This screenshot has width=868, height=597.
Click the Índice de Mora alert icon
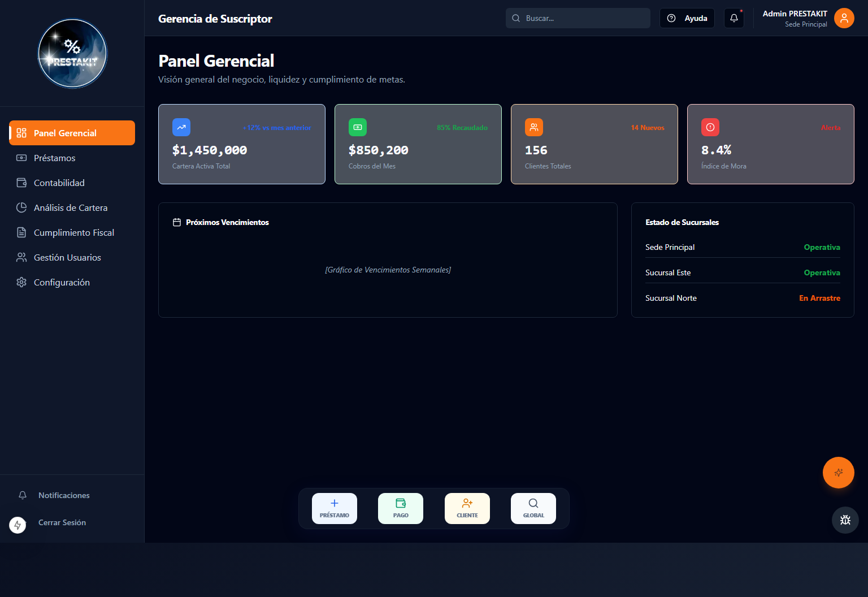coord(710,127)
